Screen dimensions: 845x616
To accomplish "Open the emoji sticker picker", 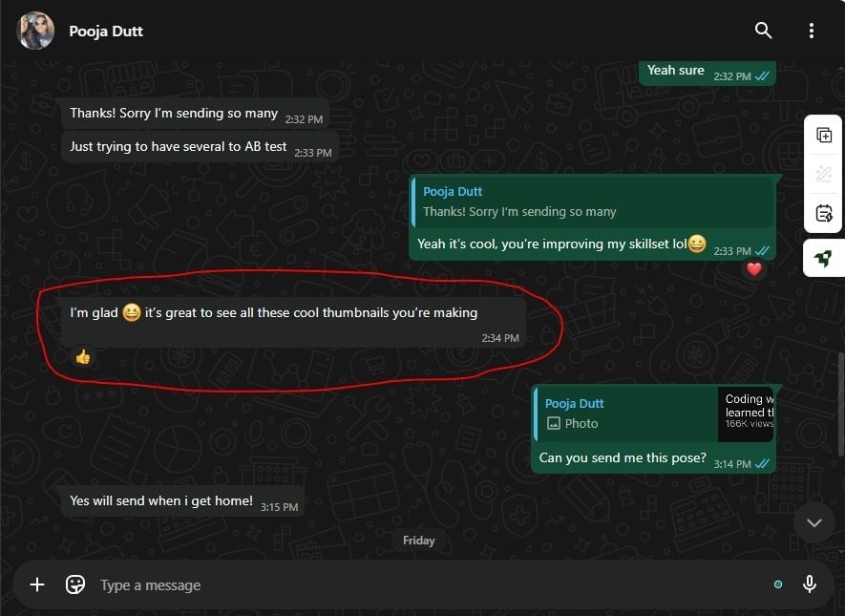I will tap(75, 584).
